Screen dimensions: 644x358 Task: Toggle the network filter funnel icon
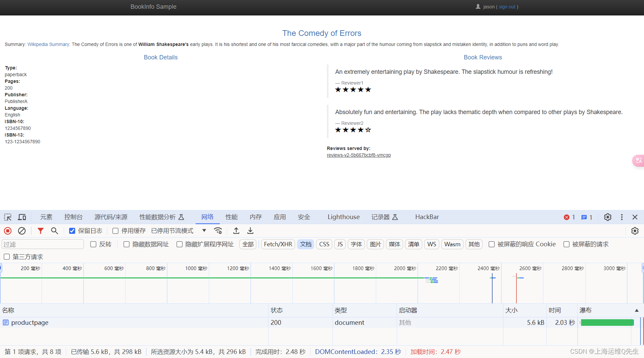40,231
